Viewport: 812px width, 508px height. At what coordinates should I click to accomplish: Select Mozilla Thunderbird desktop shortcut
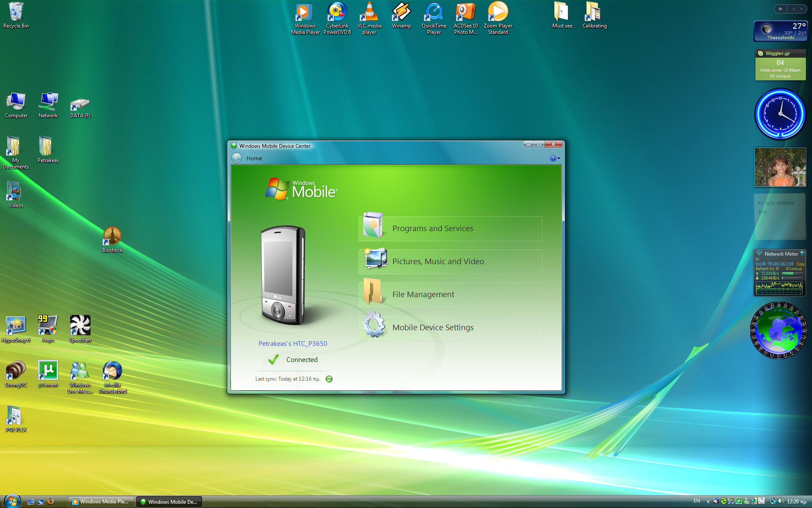click(112, 377)
